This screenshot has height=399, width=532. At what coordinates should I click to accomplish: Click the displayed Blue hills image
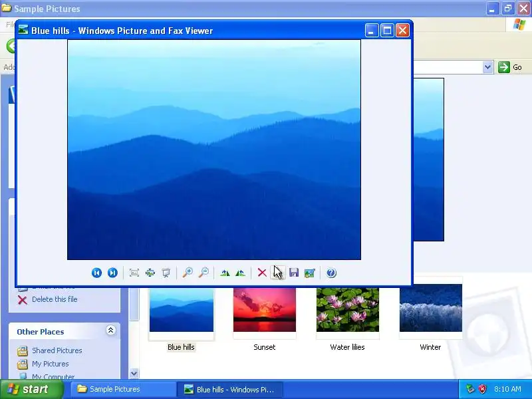[x=214, y=150]
